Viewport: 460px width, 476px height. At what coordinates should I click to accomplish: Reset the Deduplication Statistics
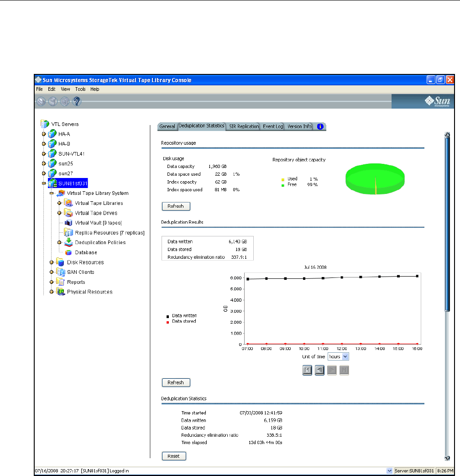click(174, 456)
